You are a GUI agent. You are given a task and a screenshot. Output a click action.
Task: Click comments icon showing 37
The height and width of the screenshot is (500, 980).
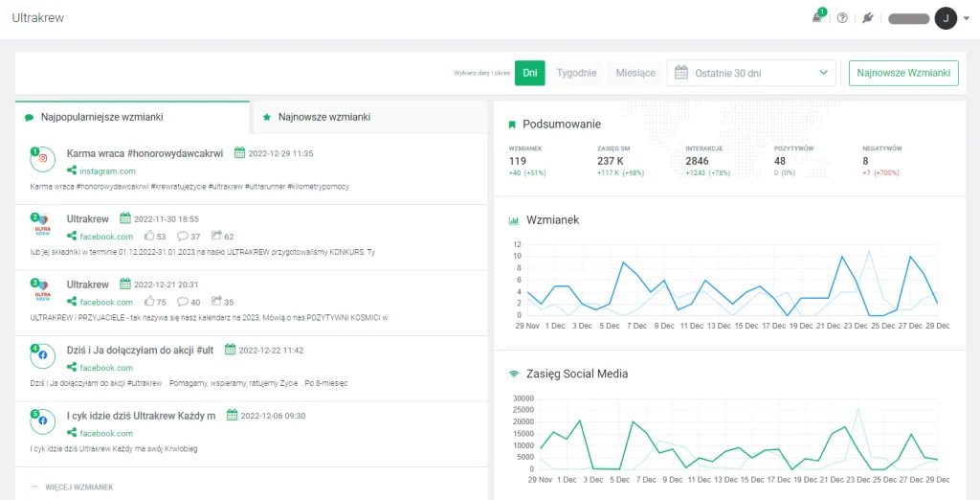[183, 236]
